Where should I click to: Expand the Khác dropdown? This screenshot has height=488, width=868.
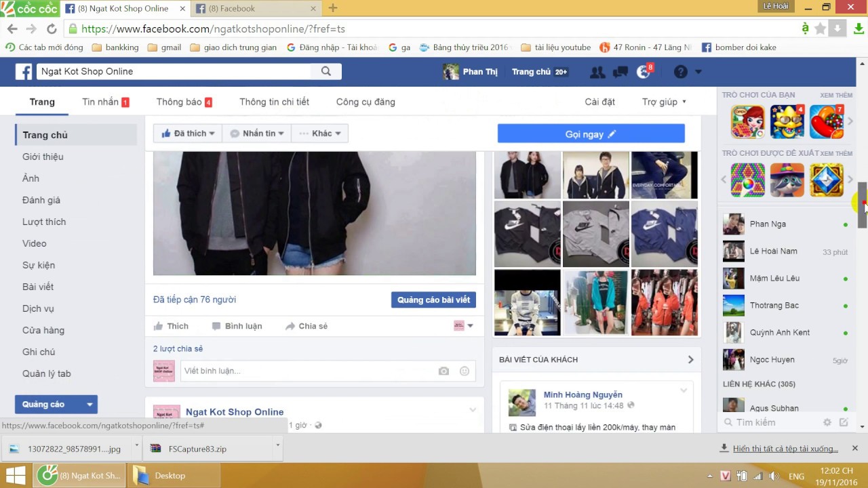click(319, 133)
